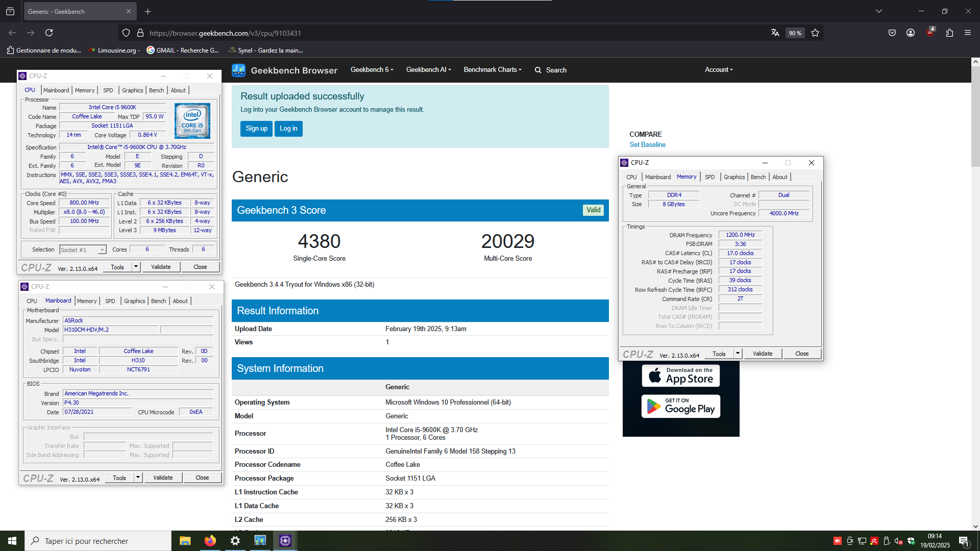Switch to Mainboard tab in CPU window
Screen dimensions: 980x551
point(56,90)
